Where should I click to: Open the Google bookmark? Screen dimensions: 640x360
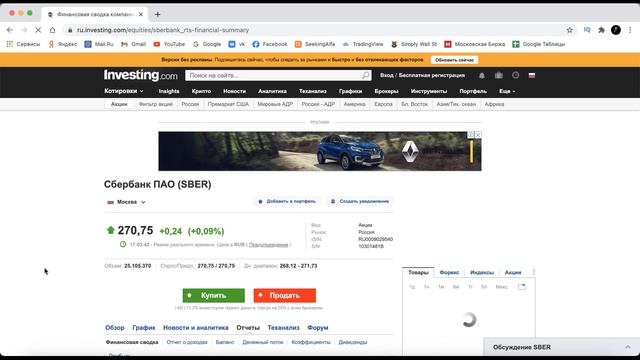(x=207, y=44)
